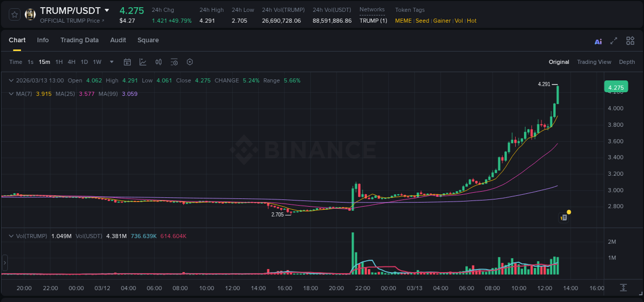Open the Depth chart view

coord(627,62)
